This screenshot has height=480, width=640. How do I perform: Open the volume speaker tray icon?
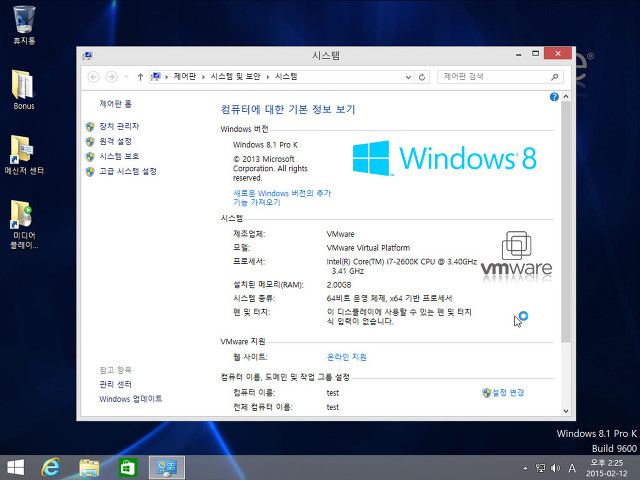[555, 468]
